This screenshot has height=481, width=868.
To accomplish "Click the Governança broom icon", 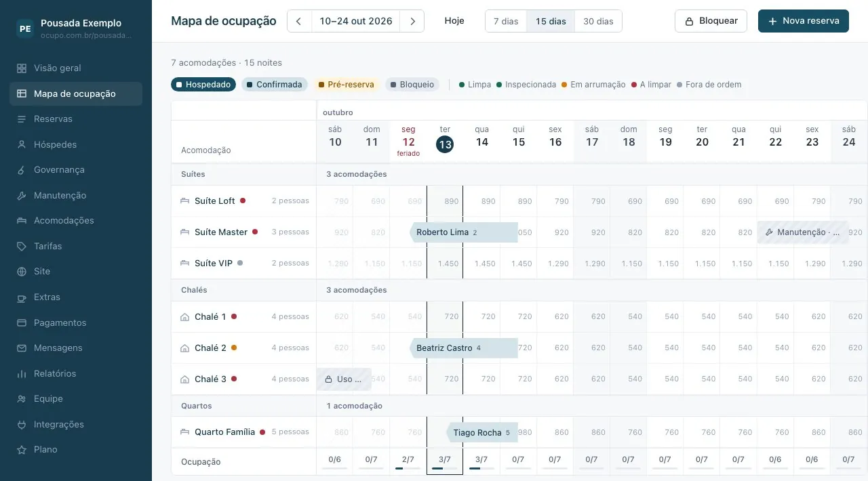I will [x=22, y=170].
